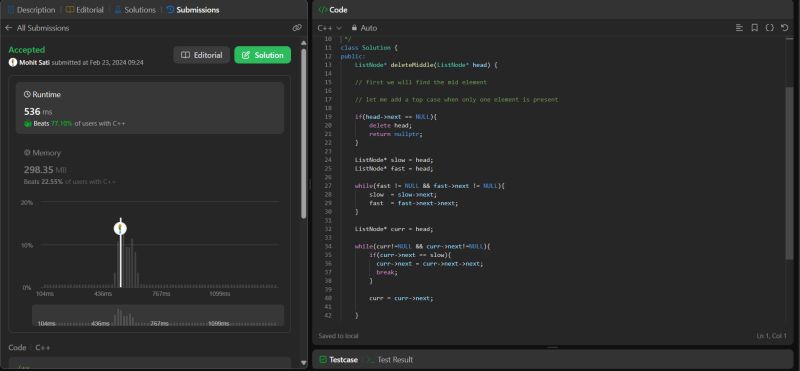Click the curly braces icon in code toolbar

coord(769,28)
